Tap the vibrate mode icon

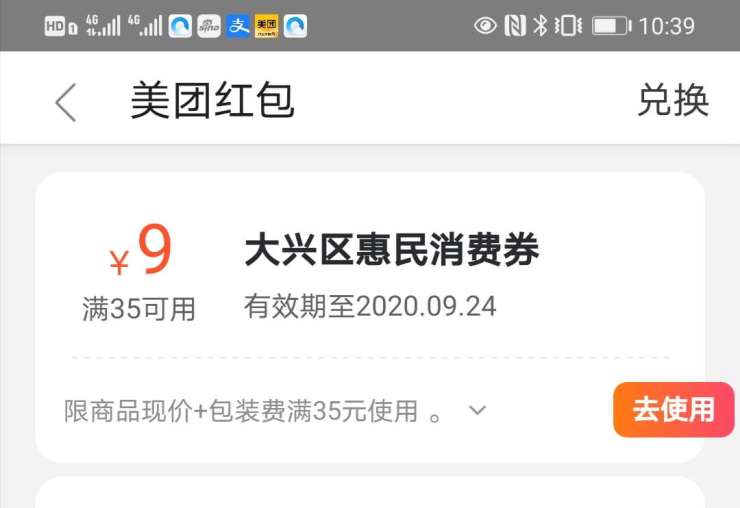(568, 25)
